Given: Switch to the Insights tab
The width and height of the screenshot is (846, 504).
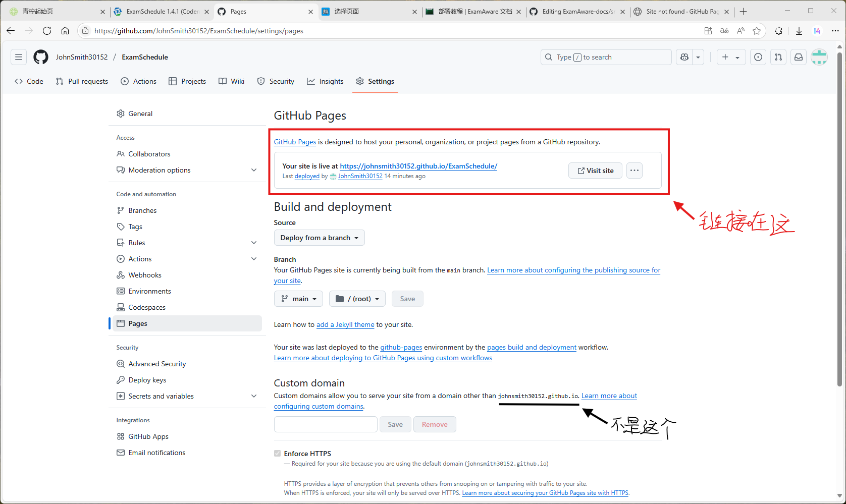Looking at the screenshot, I should (325, 81).
